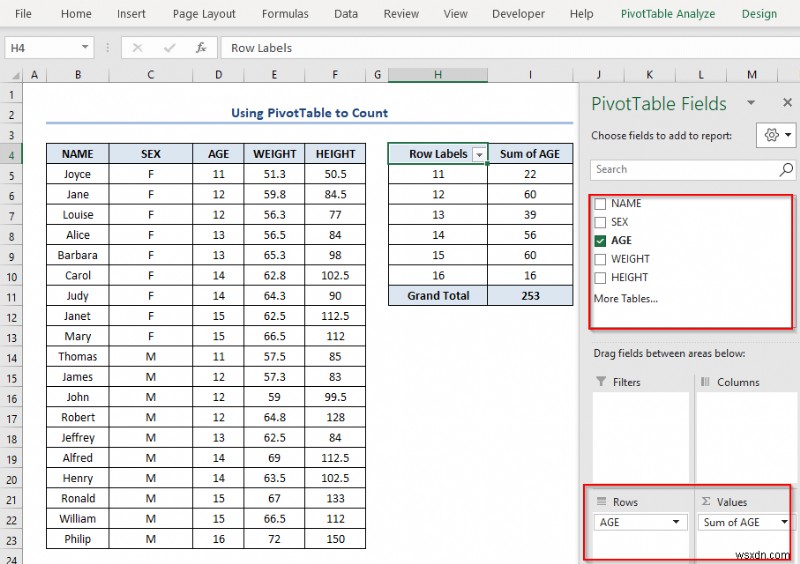
Task: Uncheck the AGE field checkbox
Action: [x=600, y=240]
